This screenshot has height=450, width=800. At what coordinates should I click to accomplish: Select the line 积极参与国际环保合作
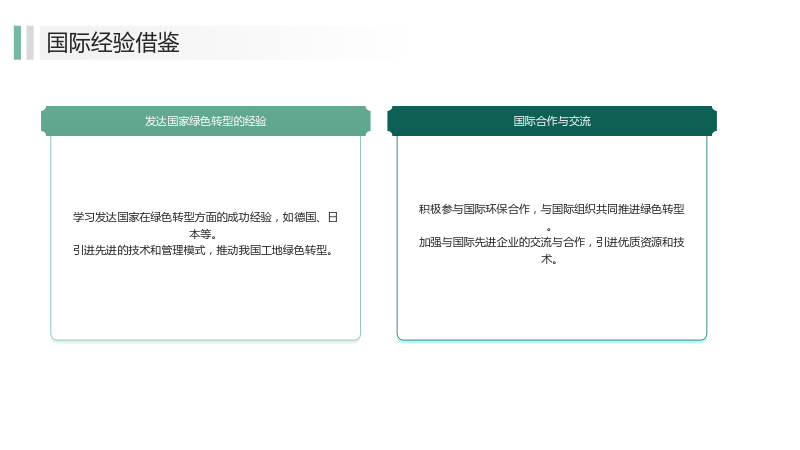click(474, 209)
